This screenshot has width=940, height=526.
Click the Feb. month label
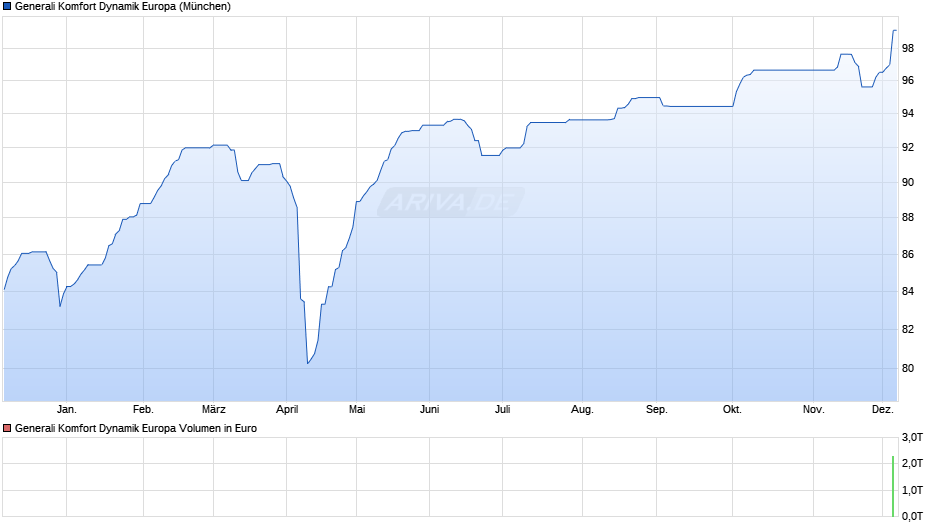[x=143, y=409]
